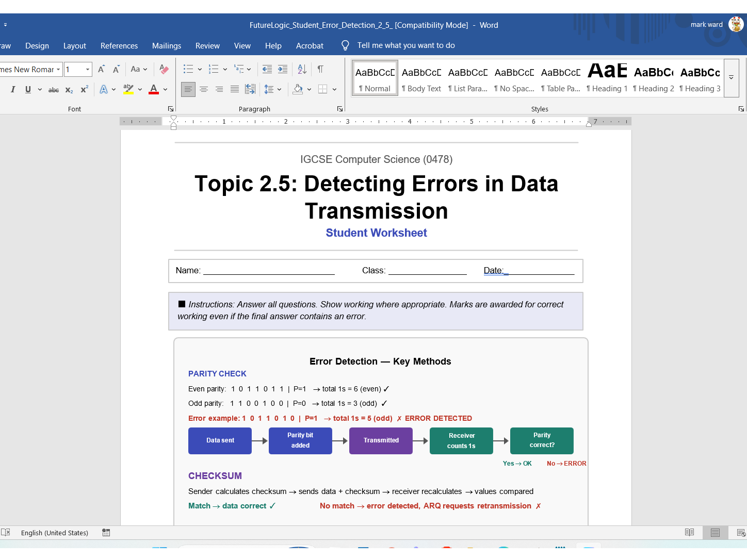Toggle strikethrough formatting
This screenshot has width=747, height=560.
click(x=54, y=89)
